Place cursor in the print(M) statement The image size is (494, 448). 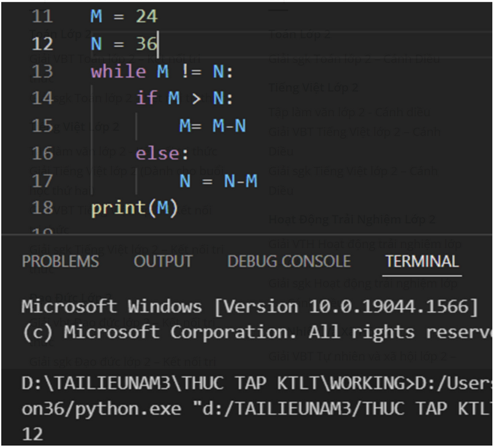click(134, 208)
